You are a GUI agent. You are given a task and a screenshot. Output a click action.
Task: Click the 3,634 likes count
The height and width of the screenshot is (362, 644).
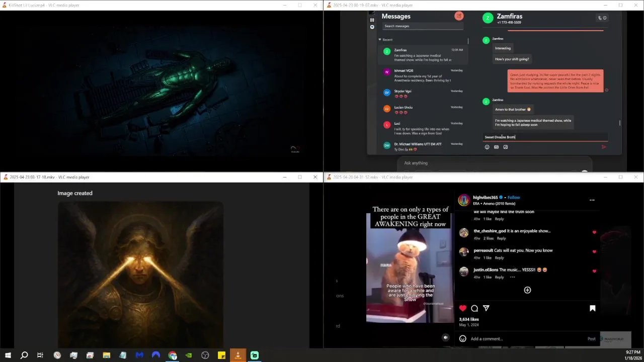(469, 319)
